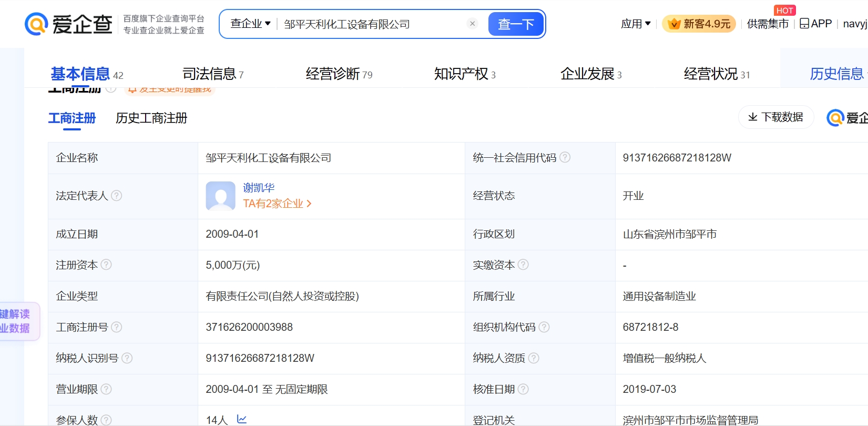The height and width of the screenshot is (426, 868).
Task: Click help icon next to 法定代表人
Action: pos(117,196)
